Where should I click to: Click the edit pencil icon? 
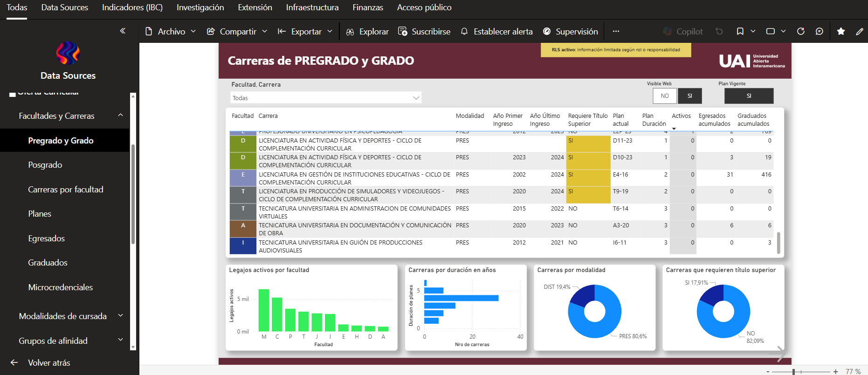coord(859,31)
